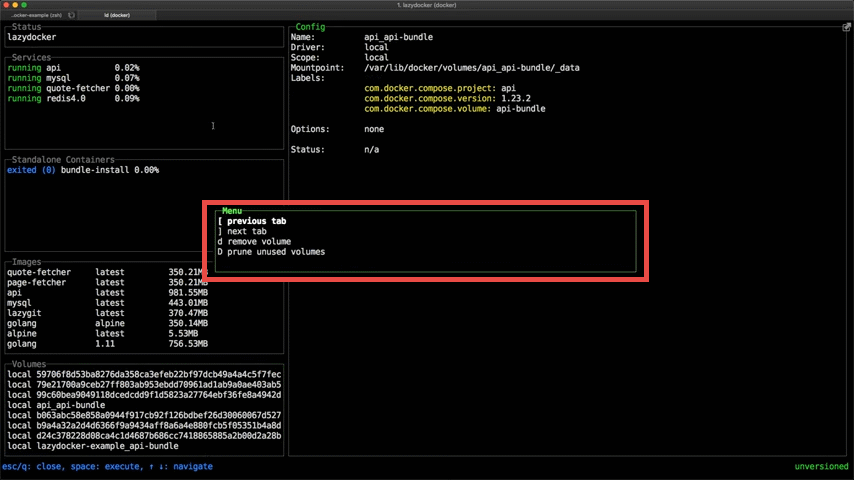Choose 'previous tab' in the Menu

click(257, 221)
